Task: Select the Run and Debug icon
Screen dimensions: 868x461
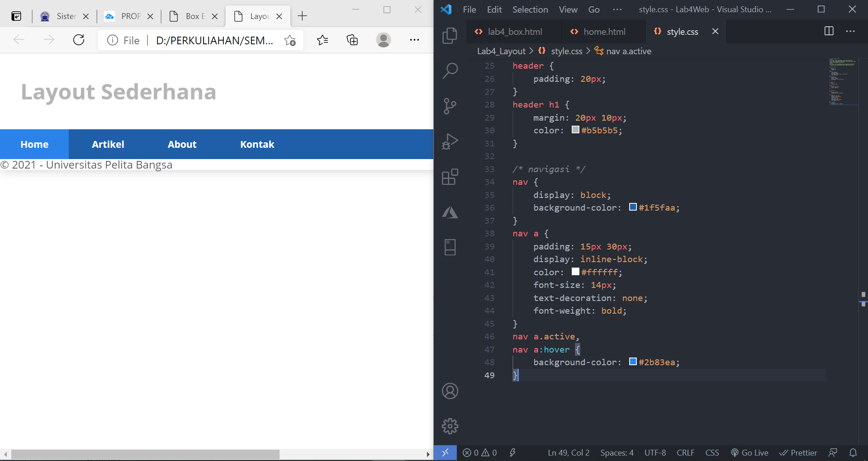Action: (x=450, y=141)
